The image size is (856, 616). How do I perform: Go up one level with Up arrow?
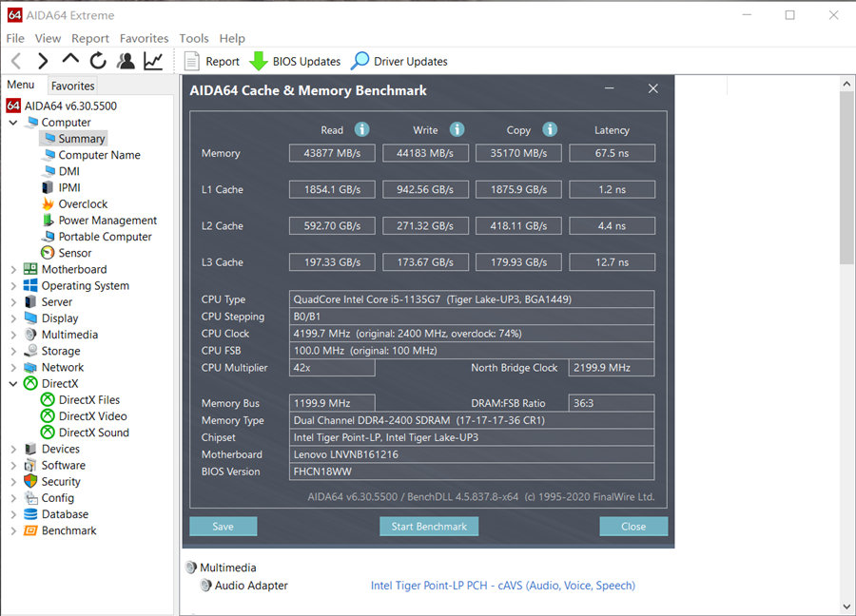70,59
